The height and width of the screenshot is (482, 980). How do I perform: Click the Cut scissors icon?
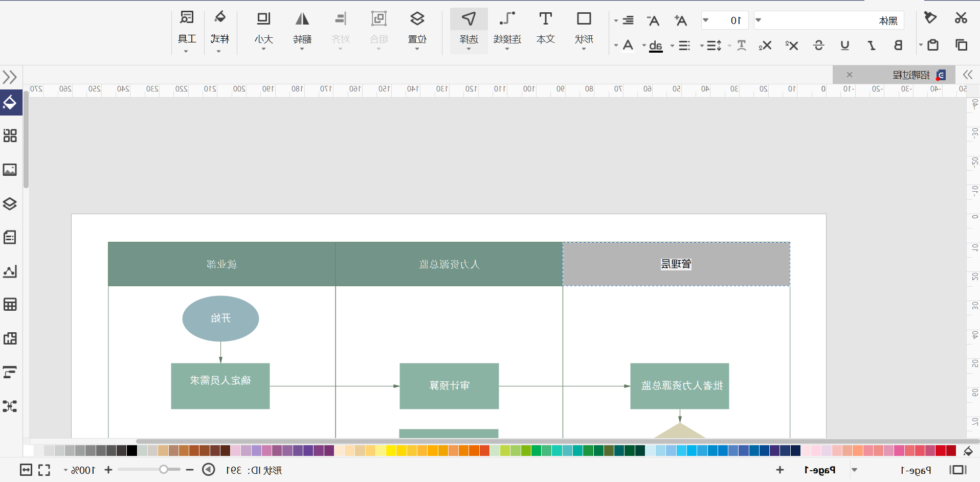(961, 18)
